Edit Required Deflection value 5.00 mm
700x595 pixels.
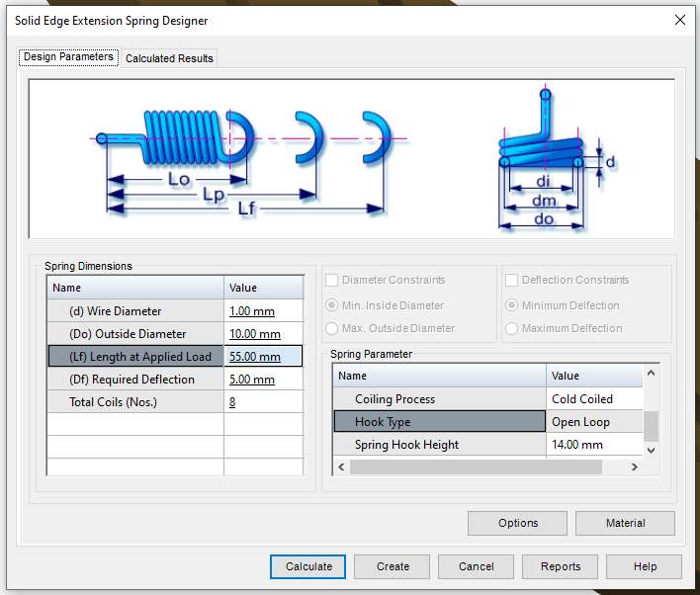click(x=263, y=380)
